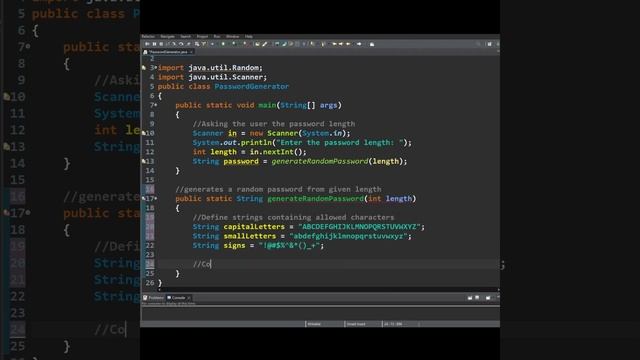Click the class name 'PasswordGenerator' in code
The height and width of the screenshot is (360, 640).
[x=251, y=87]
